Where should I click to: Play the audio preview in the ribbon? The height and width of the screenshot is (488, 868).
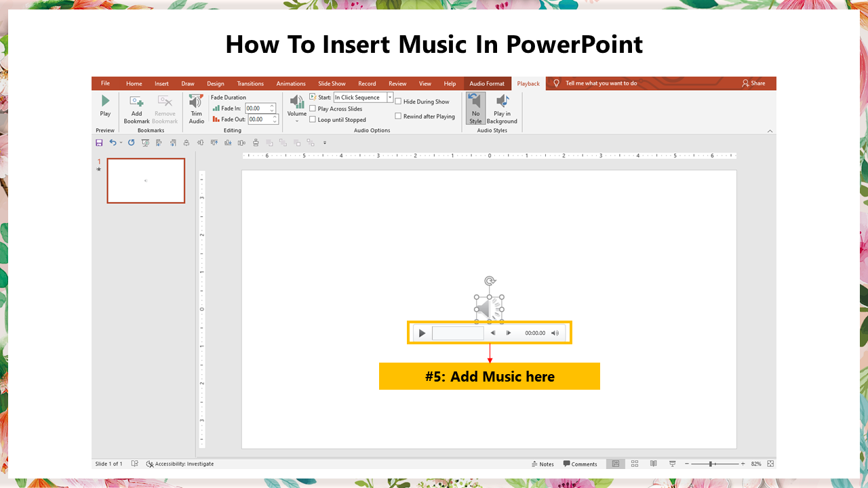pyautogui.click(x=105, y=106)
